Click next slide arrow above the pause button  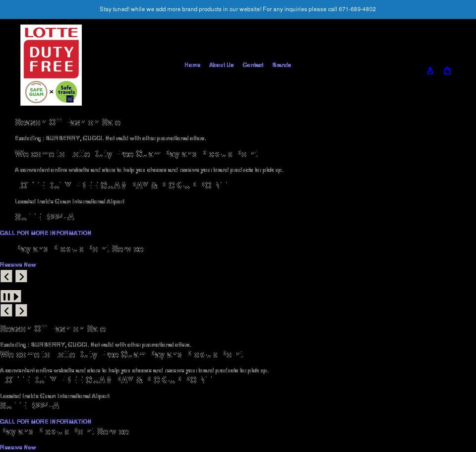(x=21, y=276)
